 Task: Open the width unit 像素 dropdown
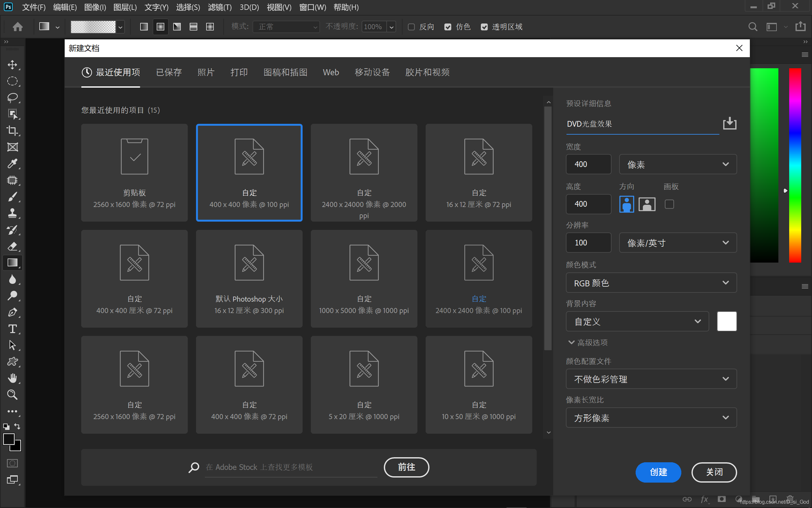678,164
